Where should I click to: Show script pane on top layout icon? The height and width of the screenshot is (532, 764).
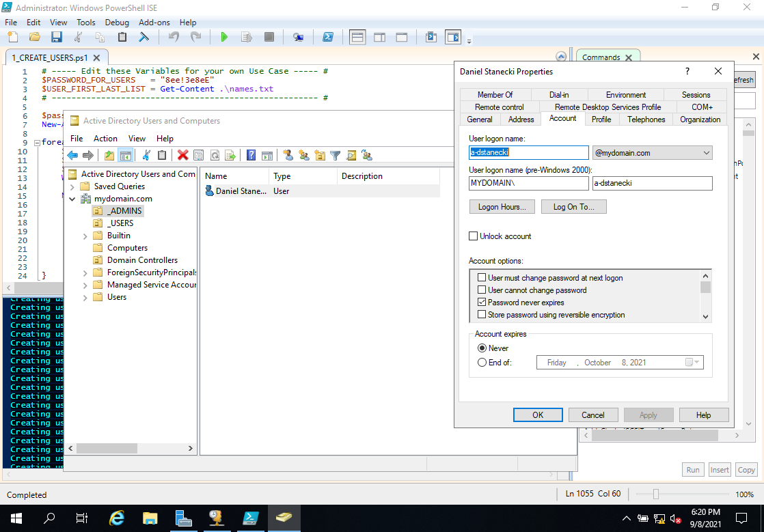(357, 37)
